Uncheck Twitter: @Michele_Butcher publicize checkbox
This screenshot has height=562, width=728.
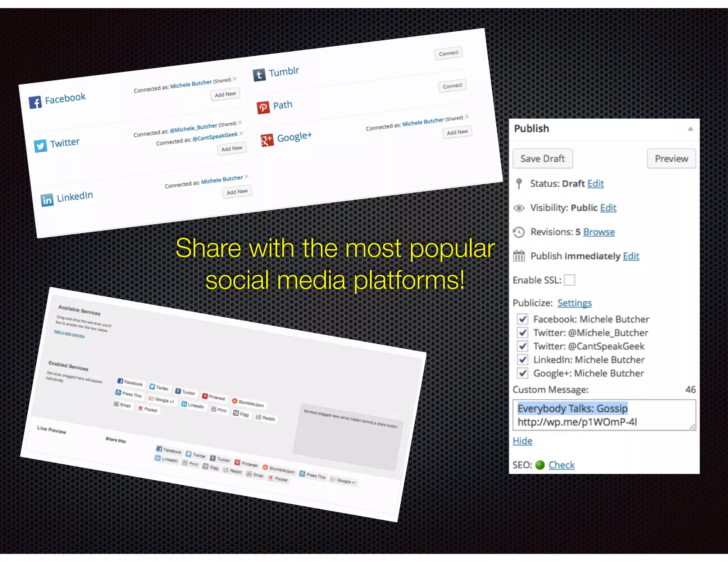[x=523, y=333]
